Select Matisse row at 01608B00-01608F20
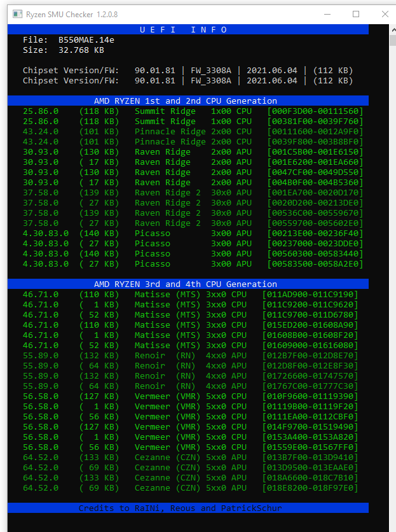Viewport: 396px width, 532px height. pyautogui.click(x=191, y=335)
